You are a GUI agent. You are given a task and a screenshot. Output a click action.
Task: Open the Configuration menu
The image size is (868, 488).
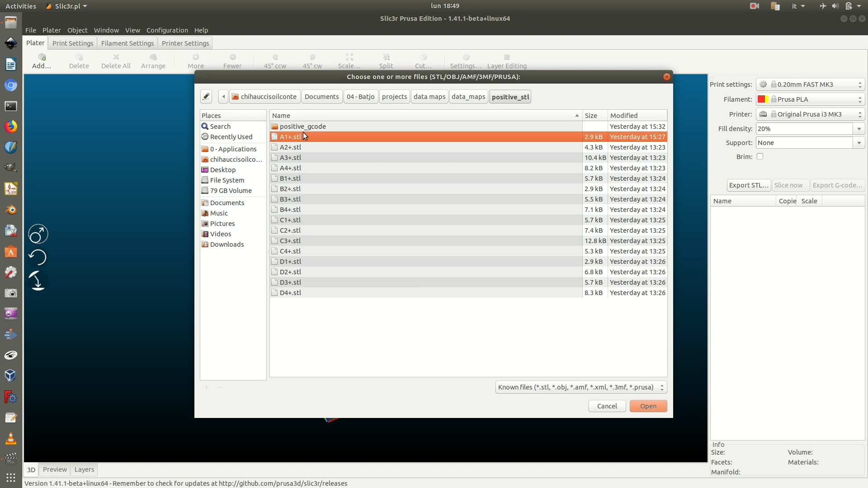167,30
